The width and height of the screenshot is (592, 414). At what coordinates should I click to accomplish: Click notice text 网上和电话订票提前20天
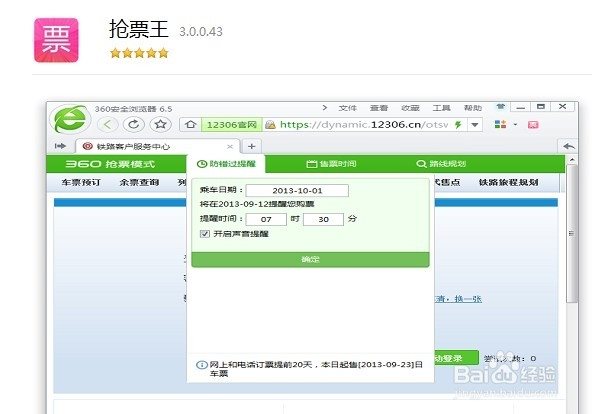click(x=261, y=365)
